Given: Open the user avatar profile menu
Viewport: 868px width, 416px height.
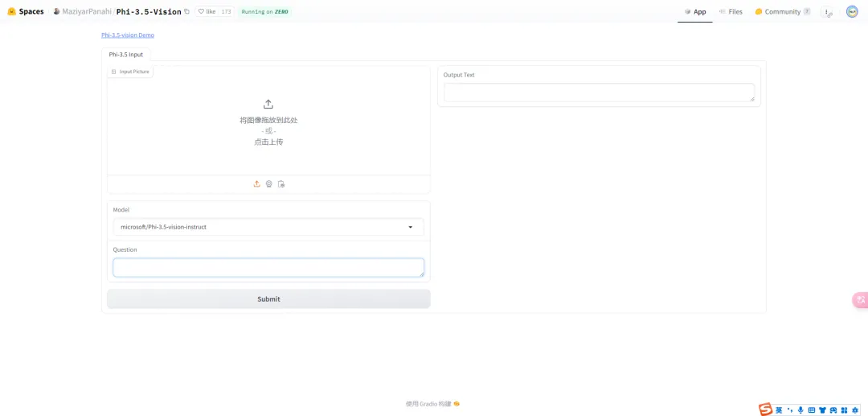Looking at the screenshot, I should (x=852, y=11).
